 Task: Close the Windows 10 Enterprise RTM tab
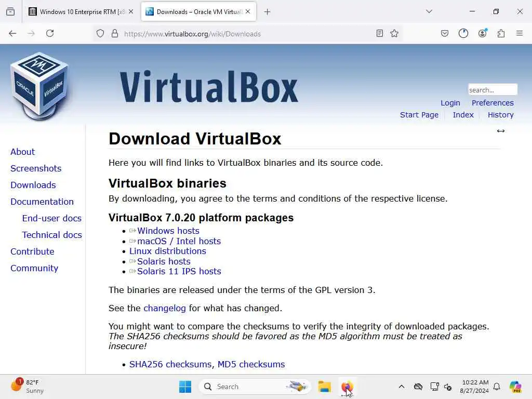(x=131, y=11)
